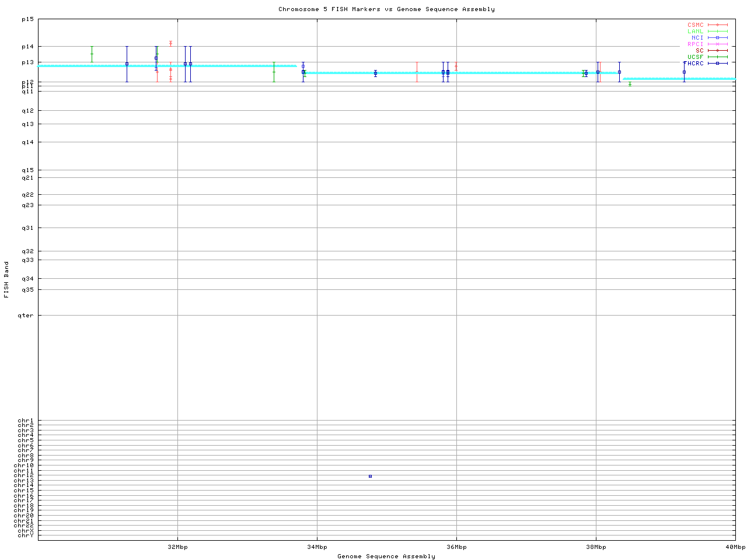Image resolution: width=747 pixels, height=560 pixels.
Task: Click the chart title text at top
Action: [386, 9]
